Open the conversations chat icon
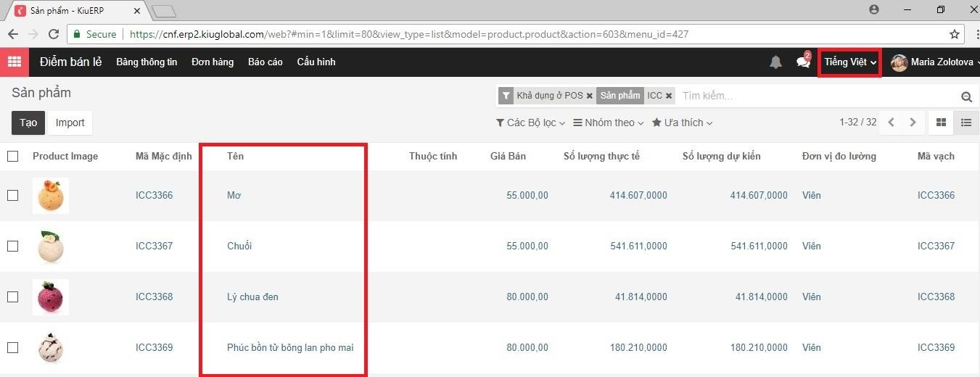The width and height of the screenshot is (980, 377). click(x=803, y=62)
